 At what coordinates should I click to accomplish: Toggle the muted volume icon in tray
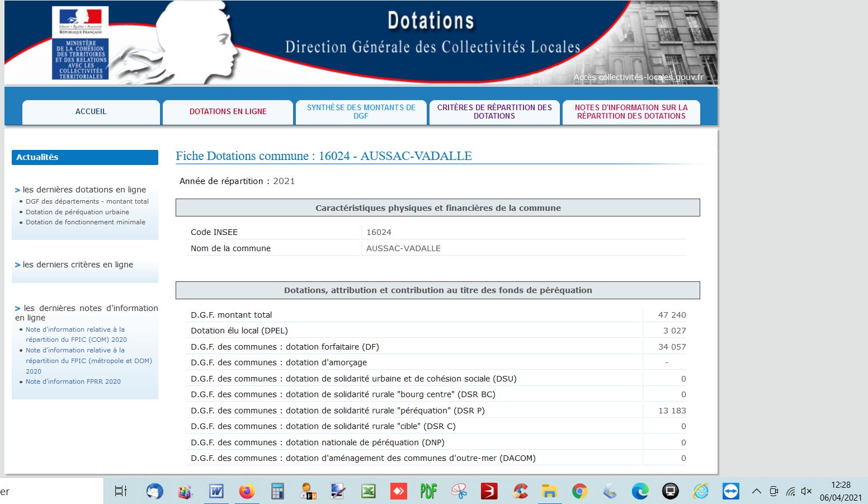pos(806,492)
